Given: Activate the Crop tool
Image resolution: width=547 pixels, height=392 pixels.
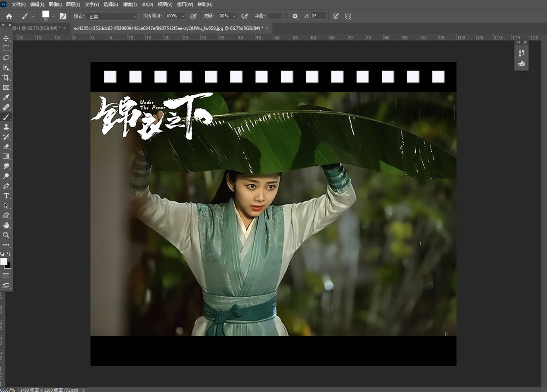Looking at the screenshot, I should tap(6, 78).
